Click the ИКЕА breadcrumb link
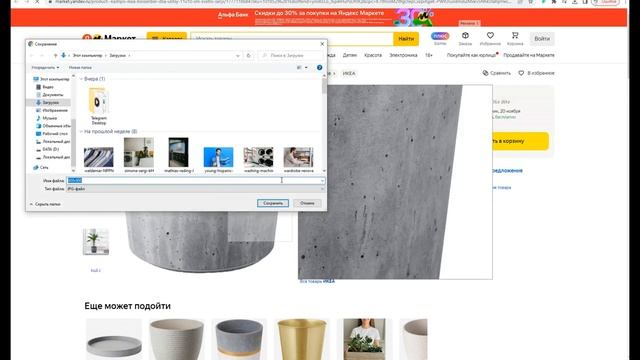Screen dimensions: 640x360 349,73
